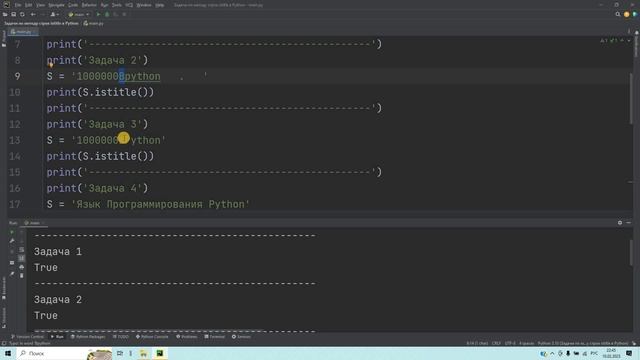Viewport: 640px width, 360px height.
Task: Click the Stop icon in the top toolbar
Action: [x=124, y=14]
